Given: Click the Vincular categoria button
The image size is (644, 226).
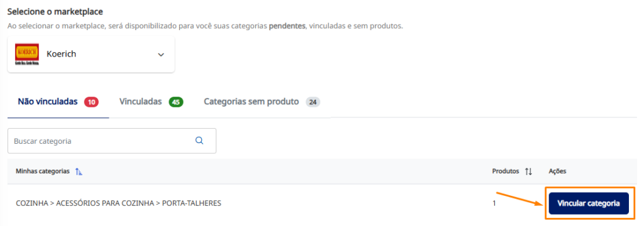Looking at the screenshot, I should point(589,203).
